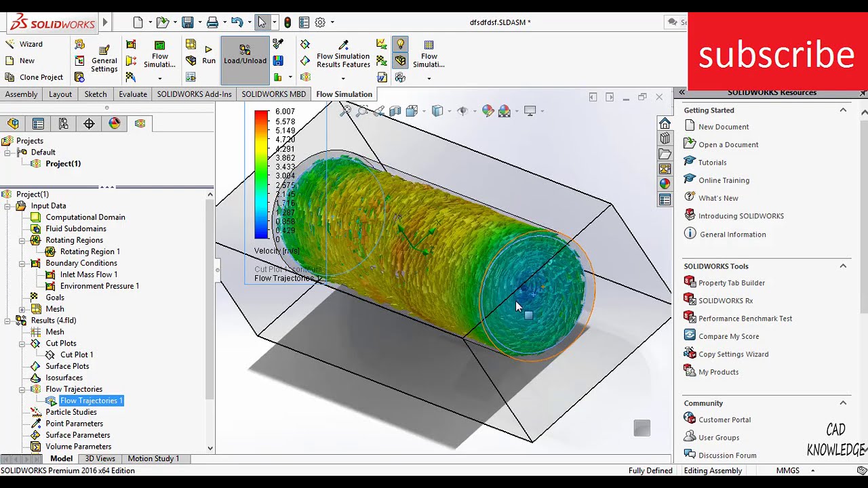The image size is (868, 488).
Task: Click the light bulb display icon in the ribbon
Action: tap(401, 44)
